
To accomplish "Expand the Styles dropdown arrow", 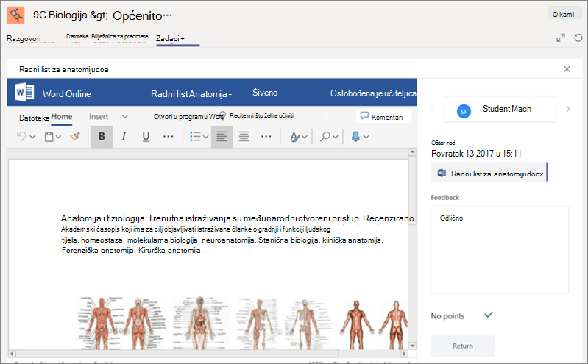I will coord(305,137).
